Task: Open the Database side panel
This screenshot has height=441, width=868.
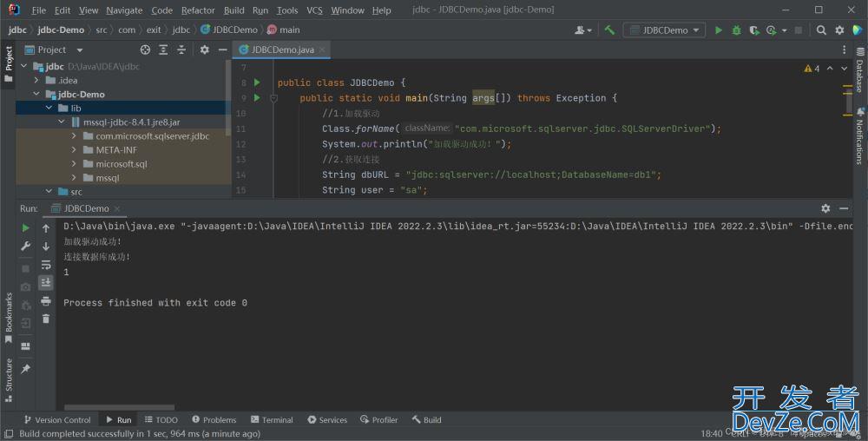Action: (859, 69)
